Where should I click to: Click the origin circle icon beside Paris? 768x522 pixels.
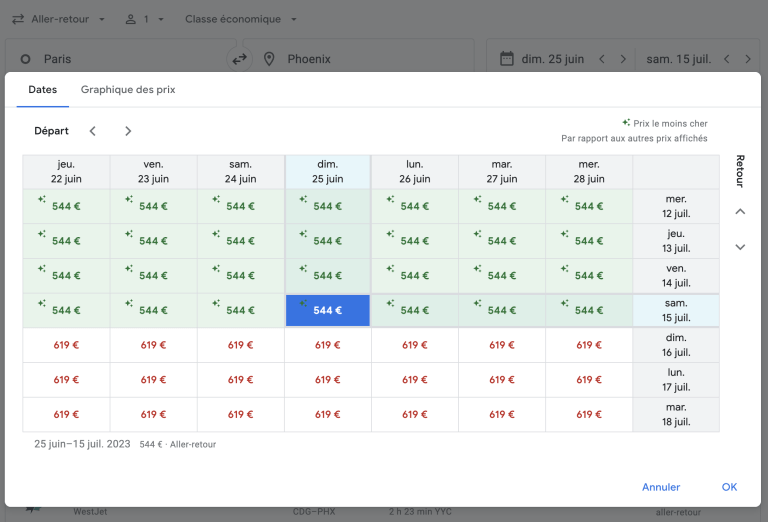tap(25, 59)
